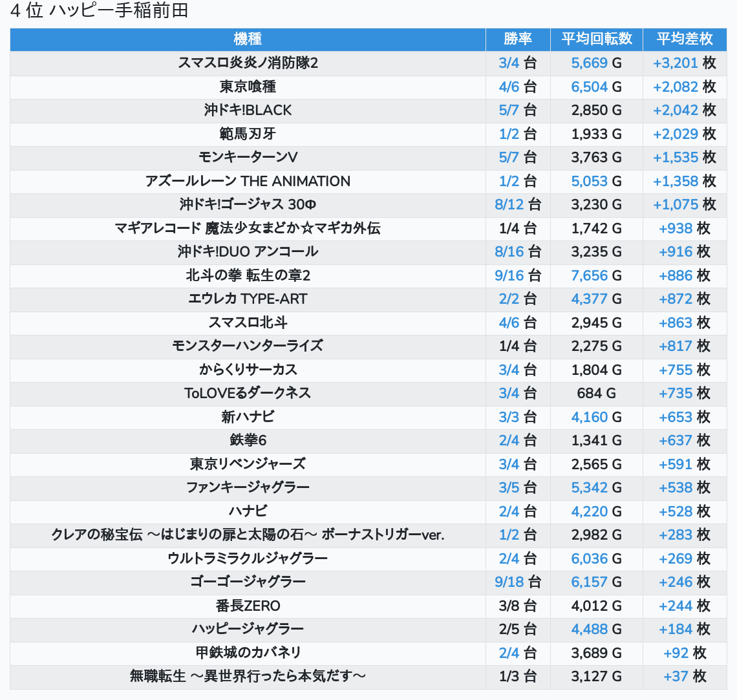Viewport: 737px width, 700px height.
Task: Click the 平均回転数 column header
Action: tap(596, 39)
